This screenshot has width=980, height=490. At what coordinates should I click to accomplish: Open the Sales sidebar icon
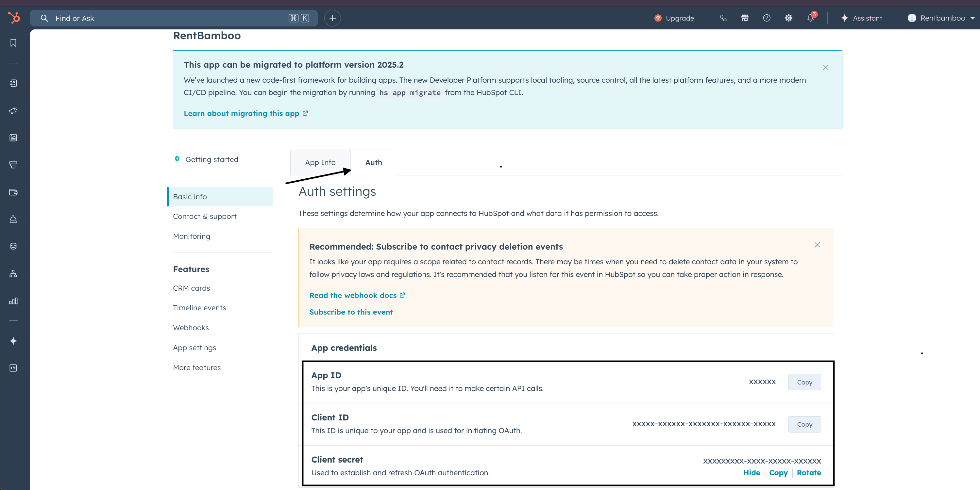[13, 165]
